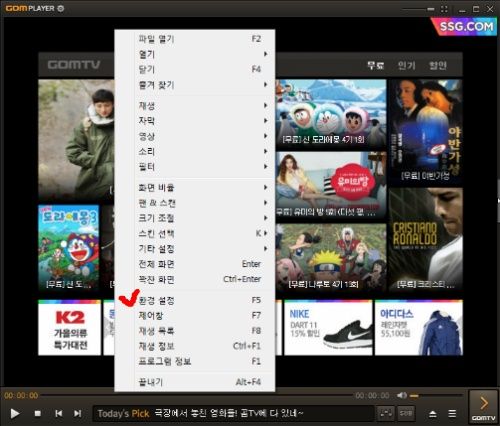Click the elapsed time display

[x=21, y=396]
